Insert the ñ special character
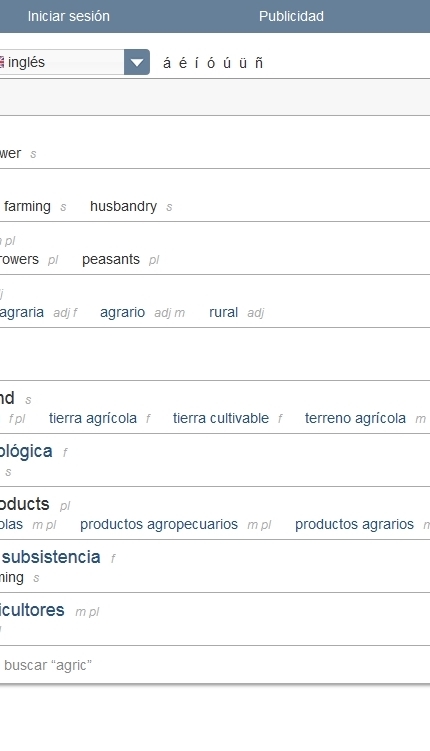 pos(259,63)
